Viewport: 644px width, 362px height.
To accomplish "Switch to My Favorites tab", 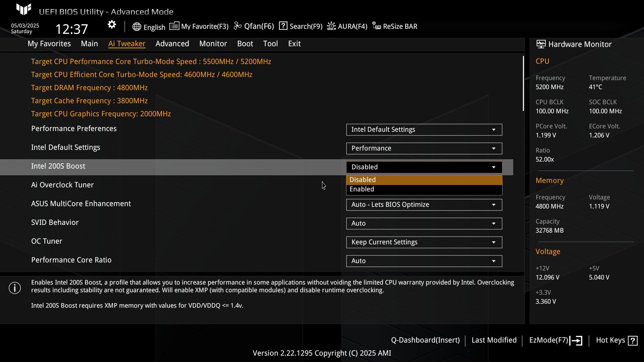I will [49, 44].
